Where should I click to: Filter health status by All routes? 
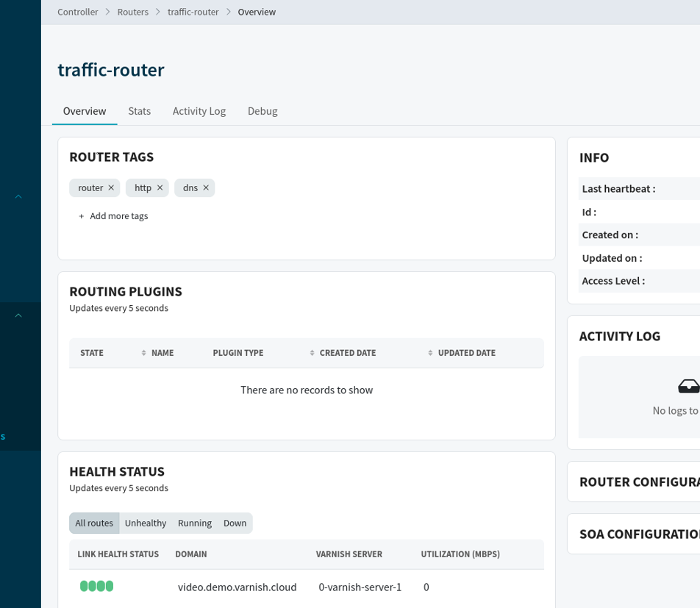click(94, 523)
